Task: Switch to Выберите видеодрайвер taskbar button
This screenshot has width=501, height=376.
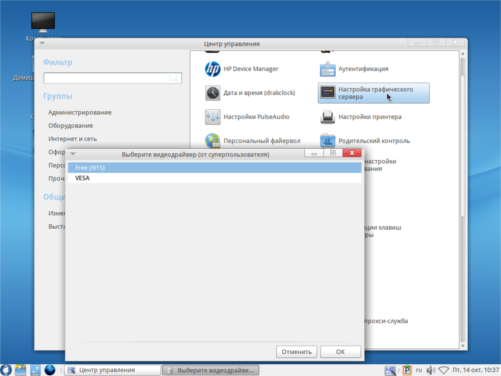Action: pos(211,370)
